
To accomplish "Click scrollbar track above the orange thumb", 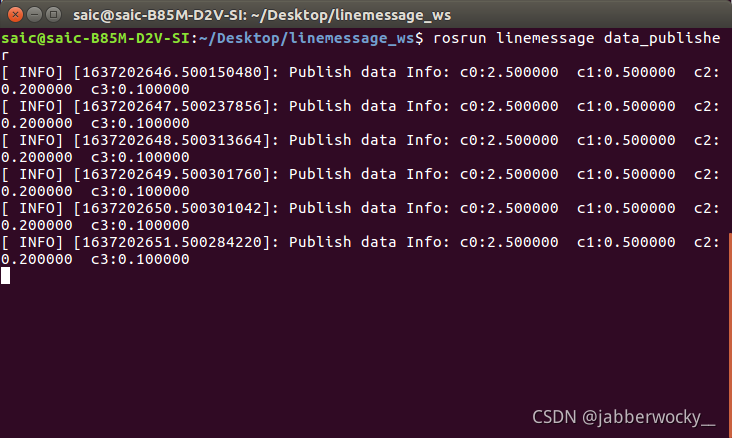I will 730,131.
